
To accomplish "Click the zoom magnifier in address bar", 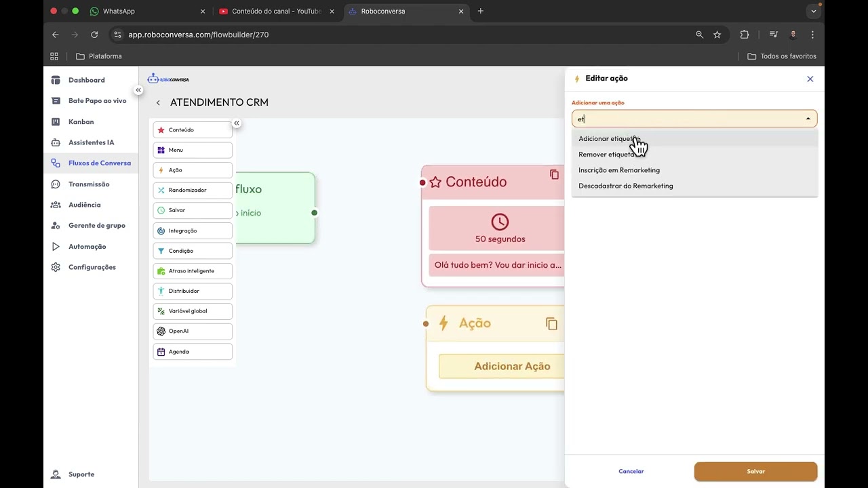I will click(x=700, y=35).
